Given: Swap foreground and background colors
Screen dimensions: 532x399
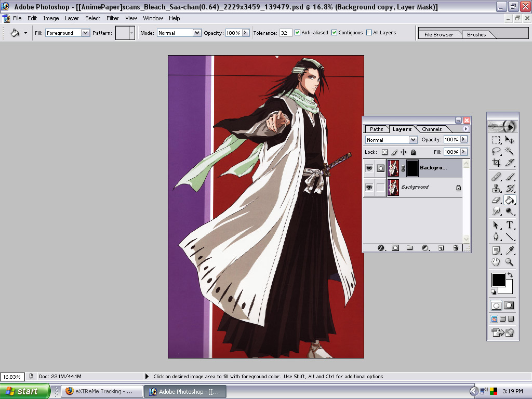Looking at the screenshot, I should (510, 275).
